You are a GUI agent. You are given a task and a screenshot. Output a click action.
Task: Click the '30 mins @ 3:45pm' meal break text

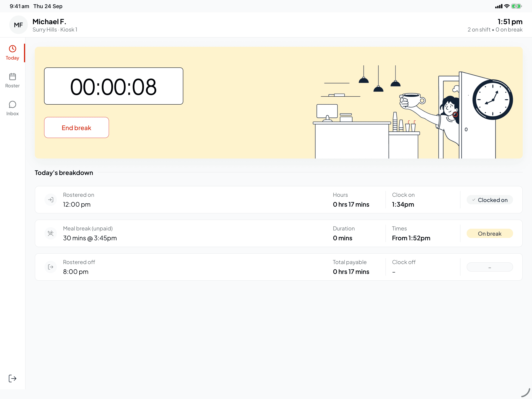click(x=90, y=238)
